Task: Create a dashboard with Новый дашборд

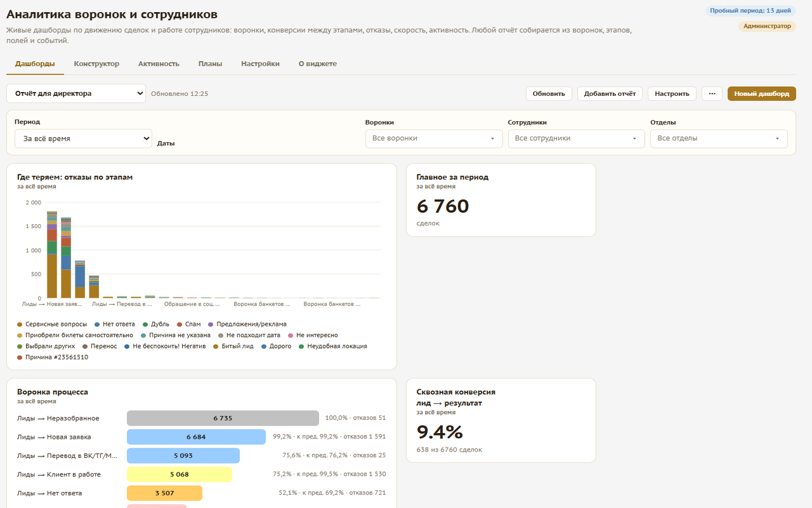Action: point(762,93)
